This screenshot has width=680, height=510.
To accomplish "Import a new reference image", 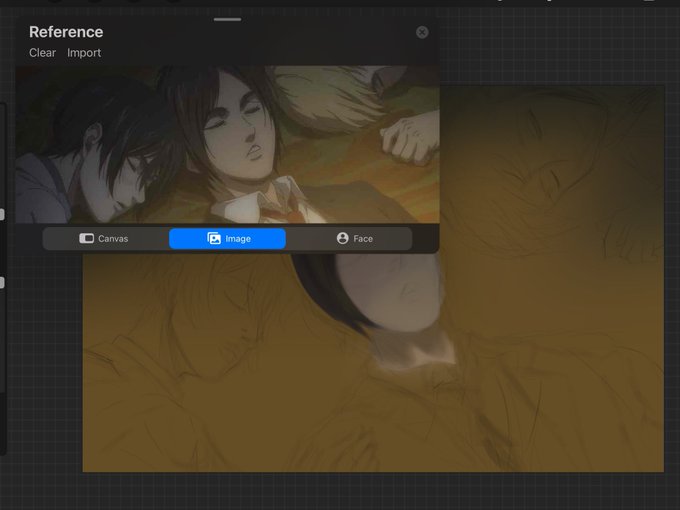I will pos(84,53).
